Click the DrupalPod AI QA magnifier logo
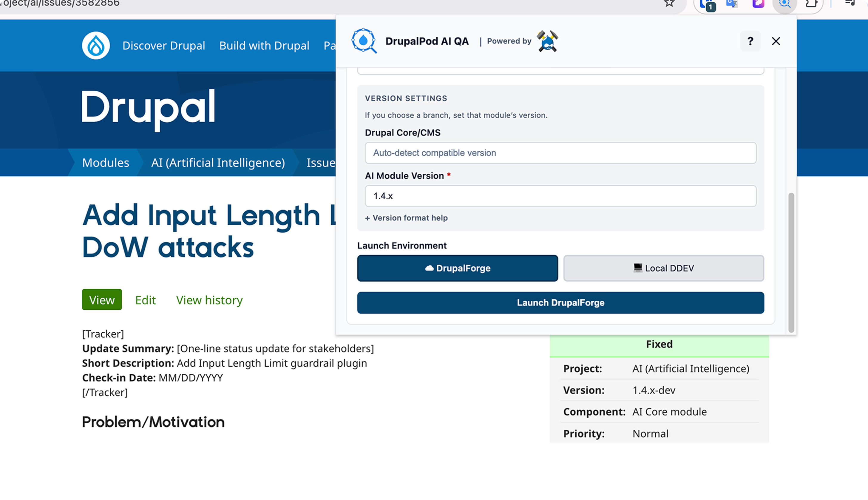The width and height of the screenshot is (868, 500). coord(364,41)
